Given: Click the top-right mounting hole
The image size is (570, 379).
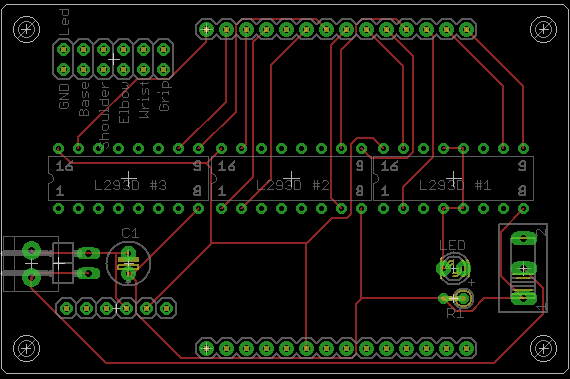Looking at the screenshot, I should tap(543, 29).
